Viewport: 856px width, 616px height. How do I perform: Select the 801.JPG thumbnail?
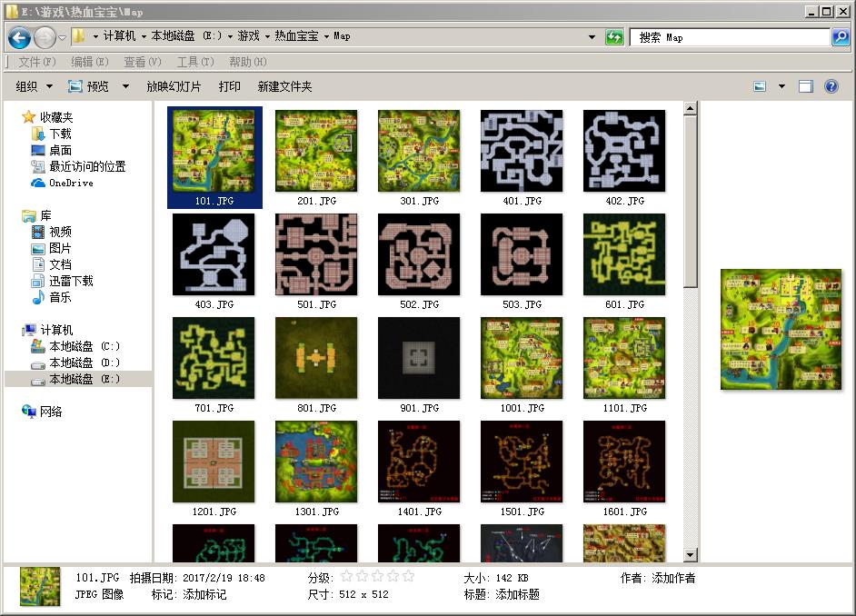(x=316, y=358)
